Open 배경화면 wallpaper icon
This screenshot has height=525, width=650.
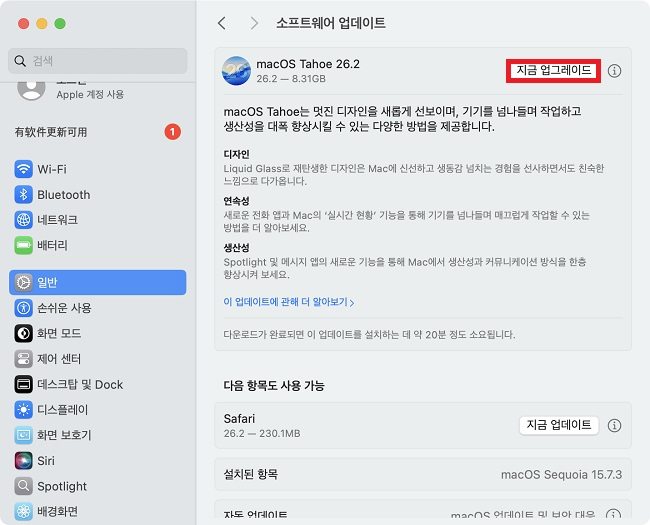24,511
